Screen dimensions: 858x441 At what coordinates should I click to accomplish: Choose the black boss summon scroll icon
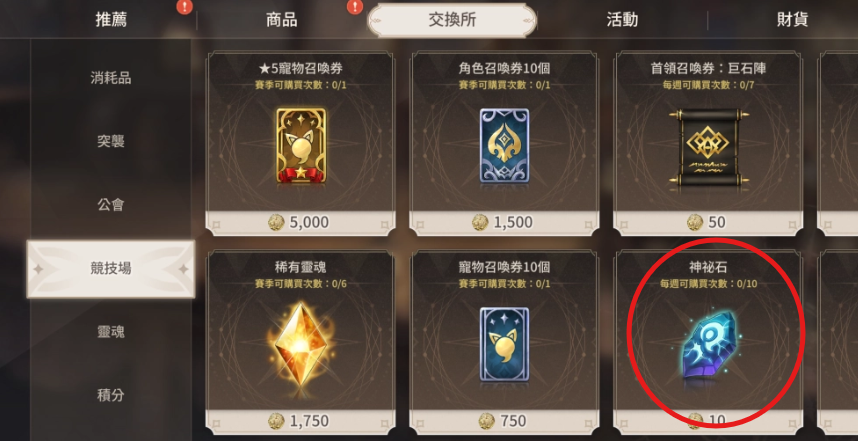click(x=708, y=147)
